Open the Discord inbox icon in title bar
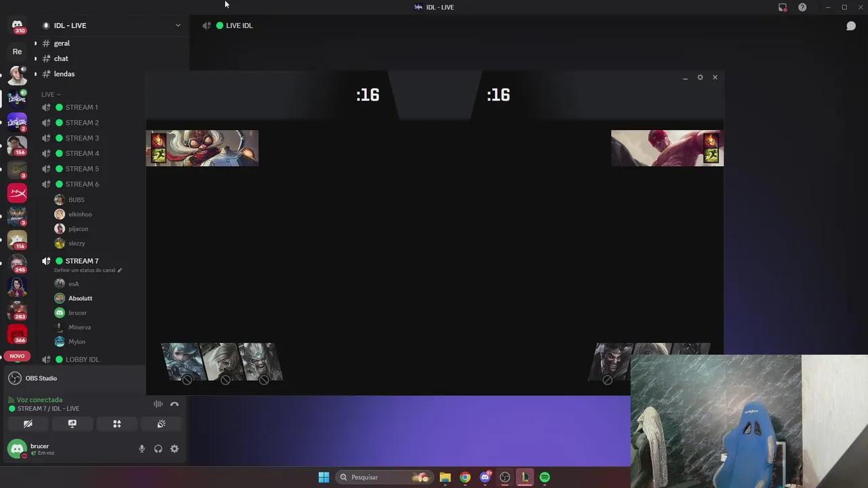The height and width of the screenshot is (488, 868). (x=783, y=7)
